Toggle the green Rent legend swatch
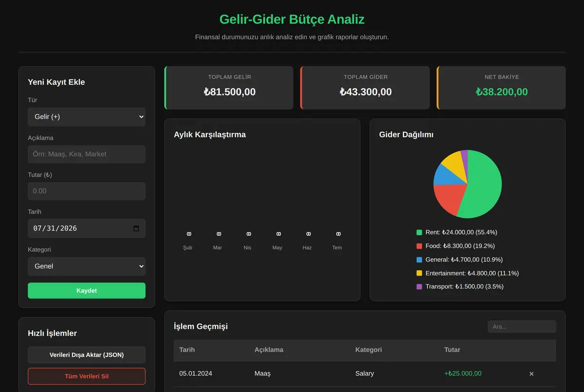Screen dimensions: 584x392 (420, 232)
